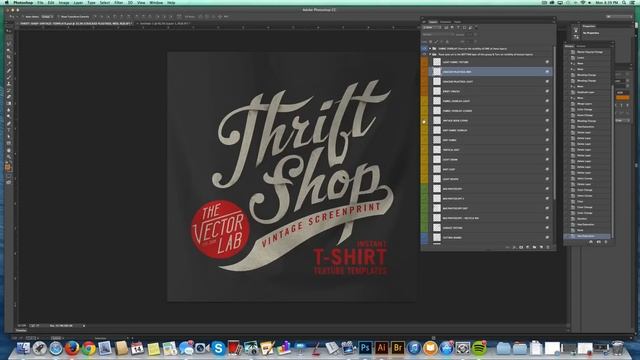Open the Window menu
Screen dimensions: 640x360
point(156,2)
